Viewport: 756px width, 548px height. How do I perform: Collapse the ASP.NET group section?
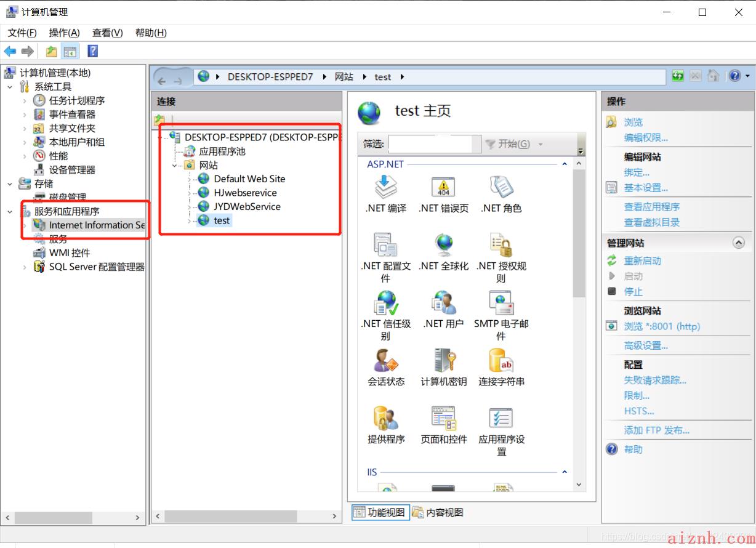(x=564, y=164)
